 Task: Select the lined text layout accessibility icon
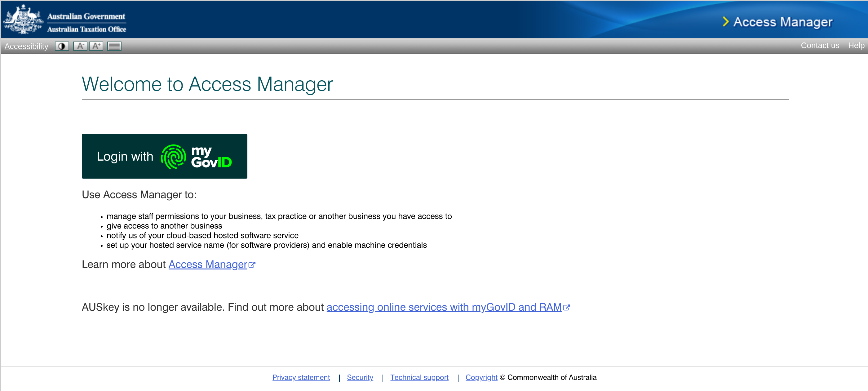click(x=114, y=46)
